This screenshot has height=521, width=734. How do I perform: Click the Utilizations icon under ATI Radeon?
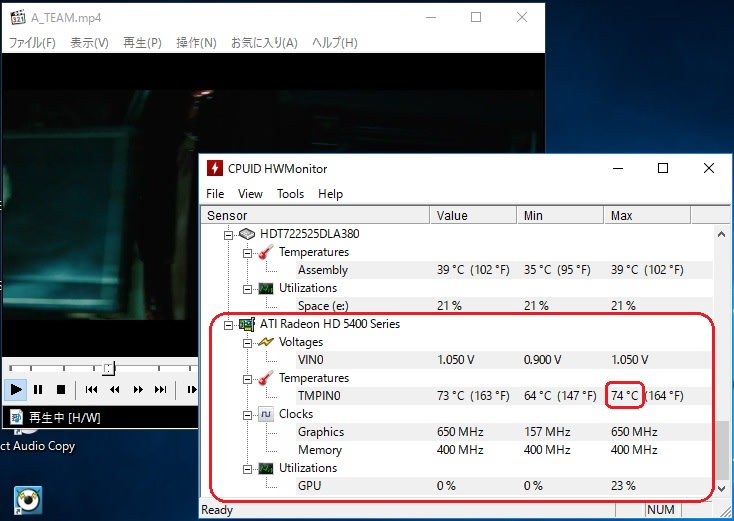tap(265, 468)
